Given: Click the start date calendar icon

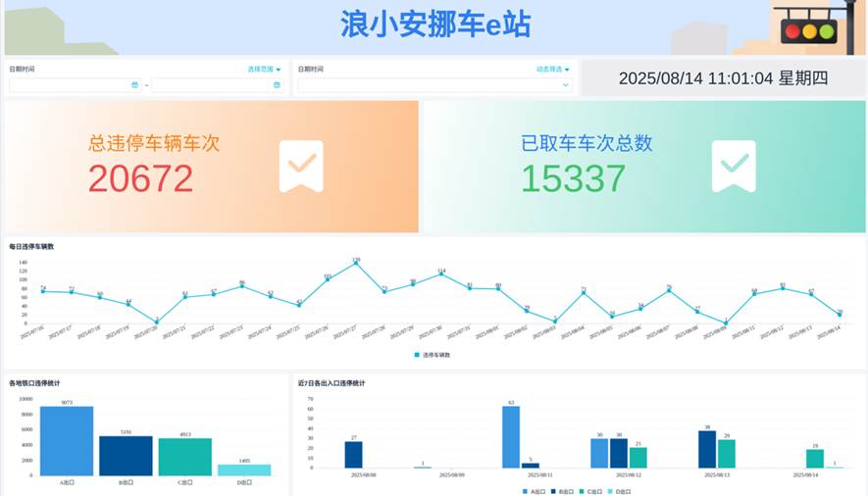Looking at the screenshot, I should (134, 85).
